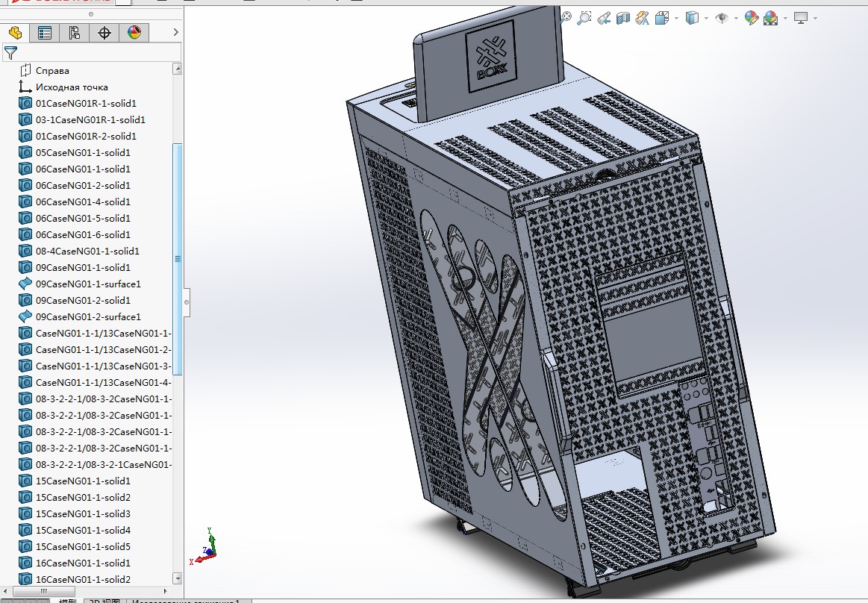Viewport: 868px width, 603px height.
Task: Click the tree filter funnel icon
Action: pyautogui.click(x=10, y=52)
